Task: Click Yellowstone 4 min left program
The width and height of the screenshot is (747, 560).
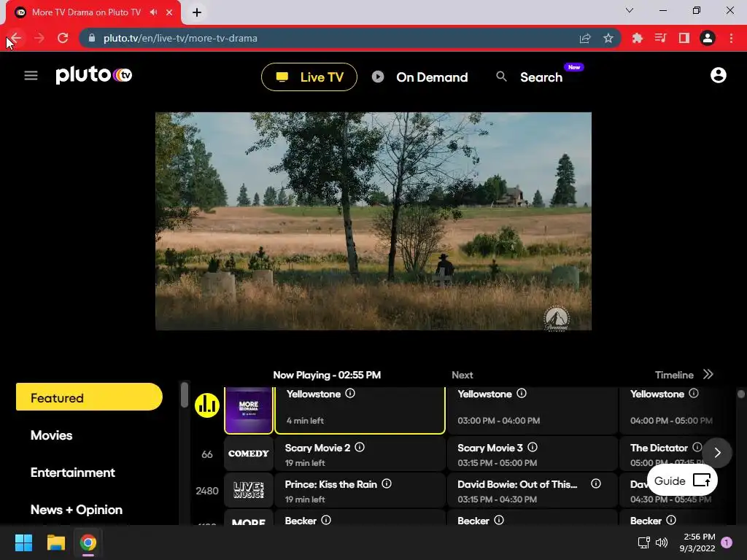Action: click(x=360, y=410)
